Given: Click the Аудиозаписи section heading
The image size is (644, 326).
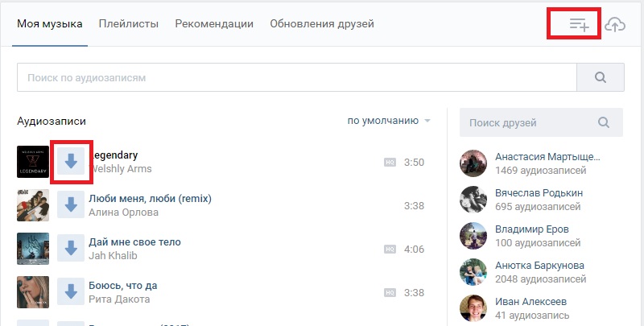Looking at the screenshot, I should (52, 121).
